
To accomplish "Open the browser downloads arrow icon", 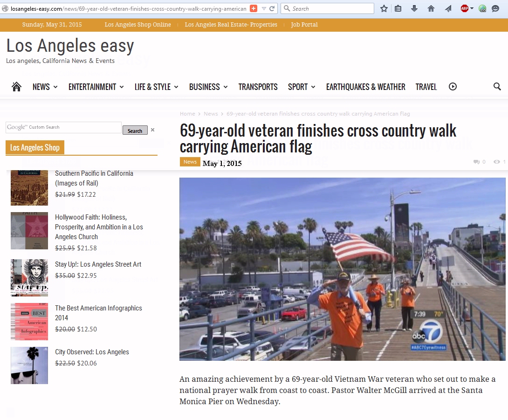I will point(414,8).
